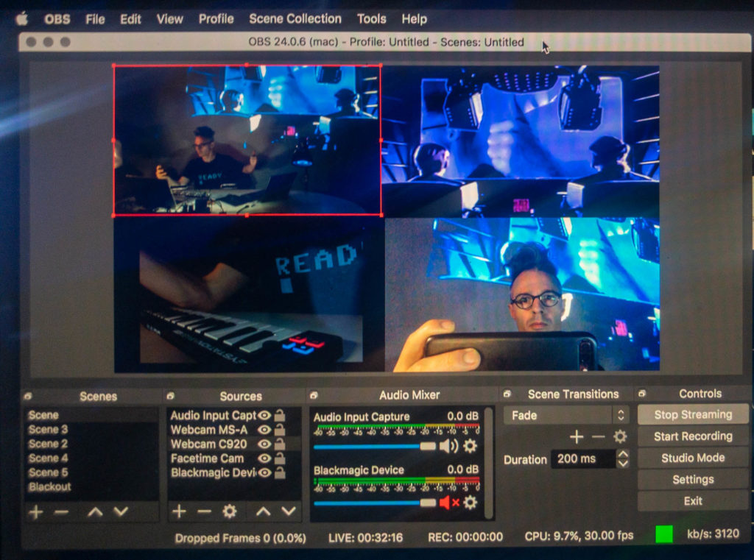Viewport: 754px width, 560px height.
Task: Add a new source with plus icon
Action: pyautogui.click(x=179, y=511)
